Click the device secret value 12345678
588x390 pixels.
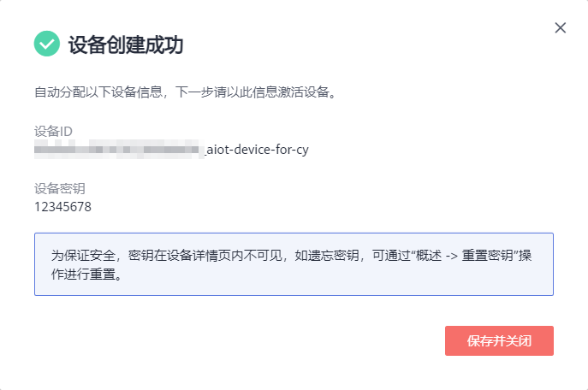[62, 206]
